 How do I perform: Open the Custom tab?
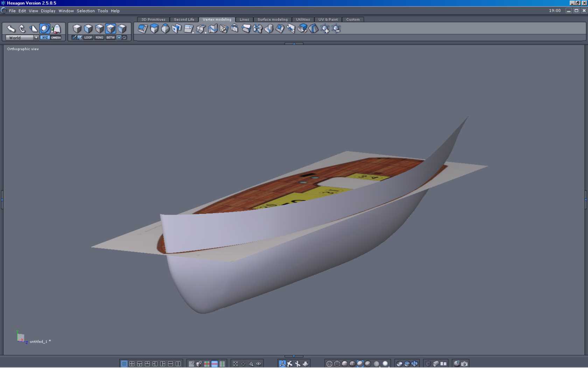pyautogui.click(x=353, y=20)
